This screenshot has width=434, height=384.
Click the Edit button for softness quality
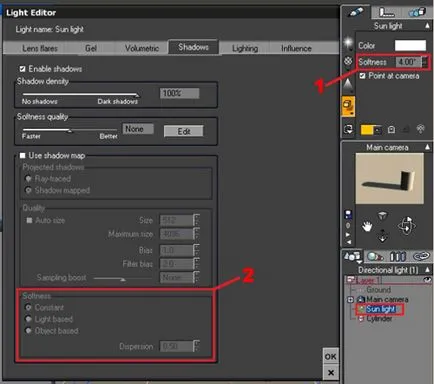point(184,131)
